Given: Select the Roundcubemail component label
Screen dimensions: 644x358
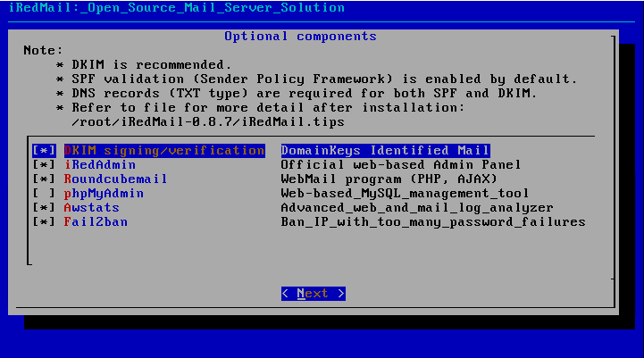Looking at the screenshot, I should click(116, 179).
